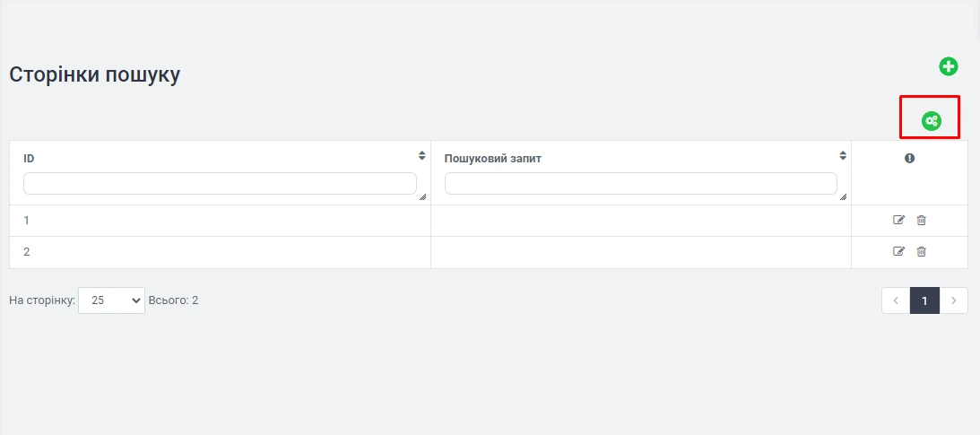The image size is (980, 435).
Task: Click the green plus add icon
Action: click(949, 66)
